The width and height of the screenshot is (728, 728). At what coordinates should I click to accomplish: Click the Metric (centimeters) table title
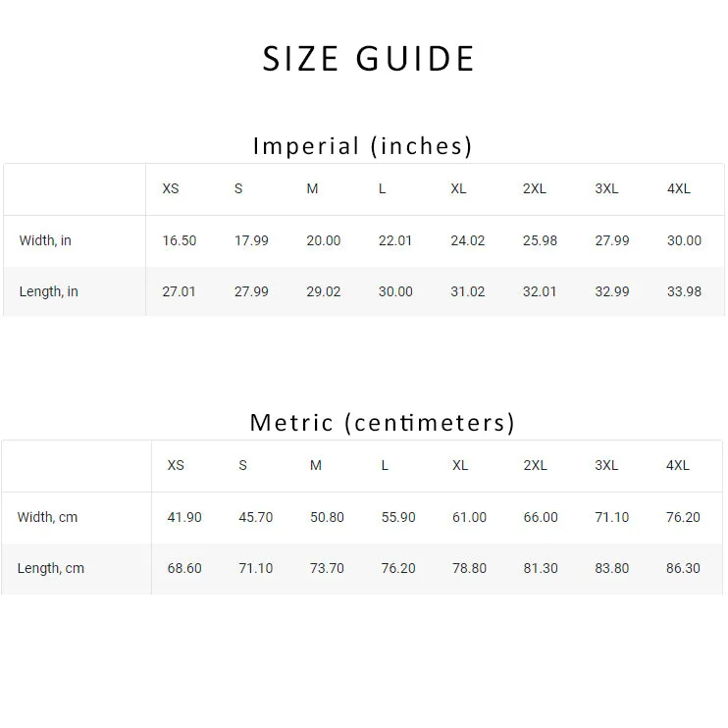[x=382, y=423]
